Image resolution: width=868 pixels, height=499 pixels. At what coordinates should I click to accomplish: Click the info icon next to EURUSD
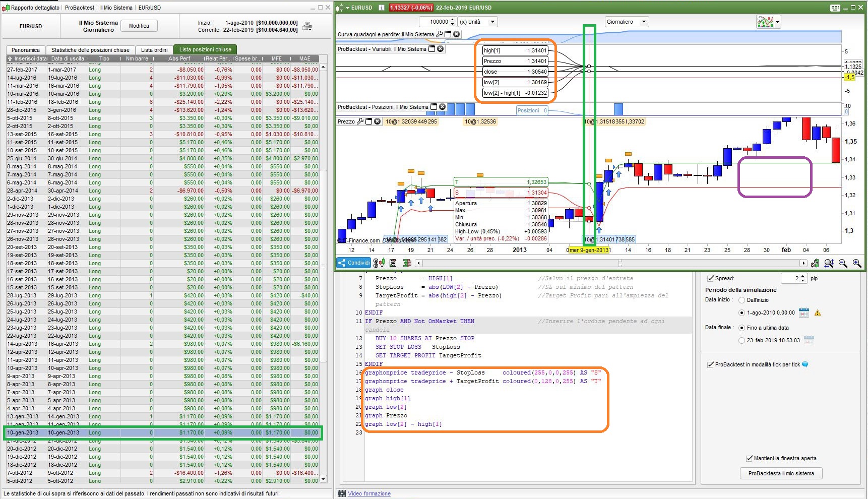382,8
